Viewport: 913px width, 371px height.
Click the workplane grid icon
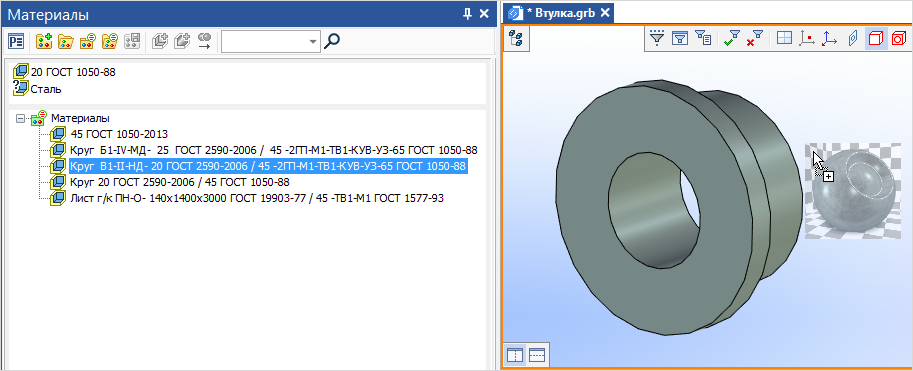coord(785,38)
